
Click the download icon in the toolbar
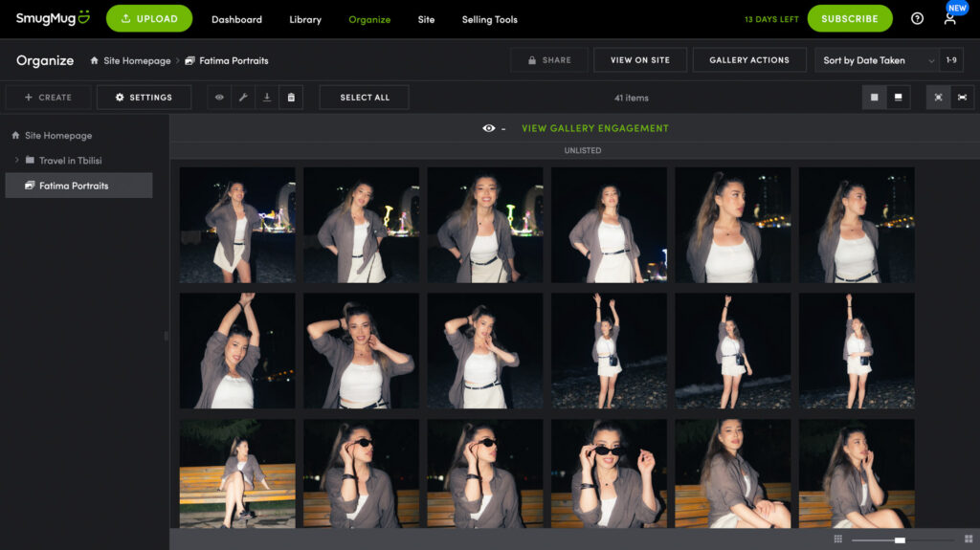coord(267,98)
